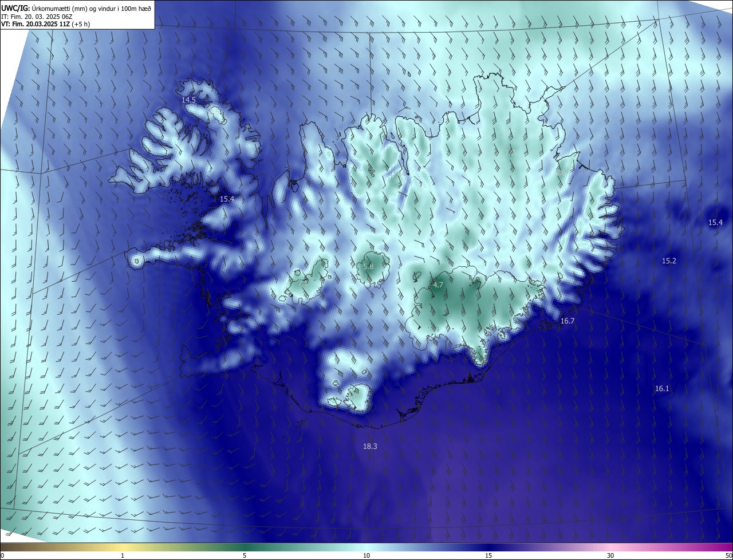The height and width of the screenshot is (560, 733).
Task: Click the 5 tick on the colour scale
Action: click(x=245, y=556)
